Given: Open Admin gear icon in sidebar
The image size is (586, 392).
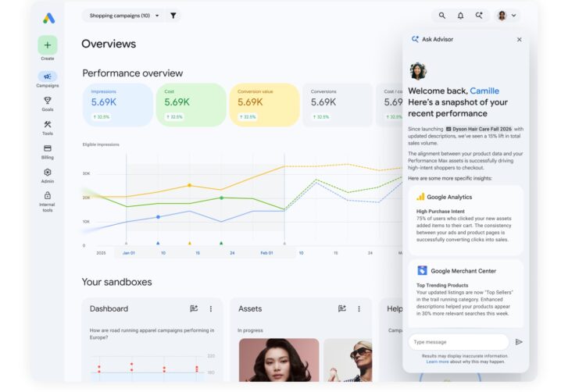Looking at the screenshot, I should click(48, 172).
